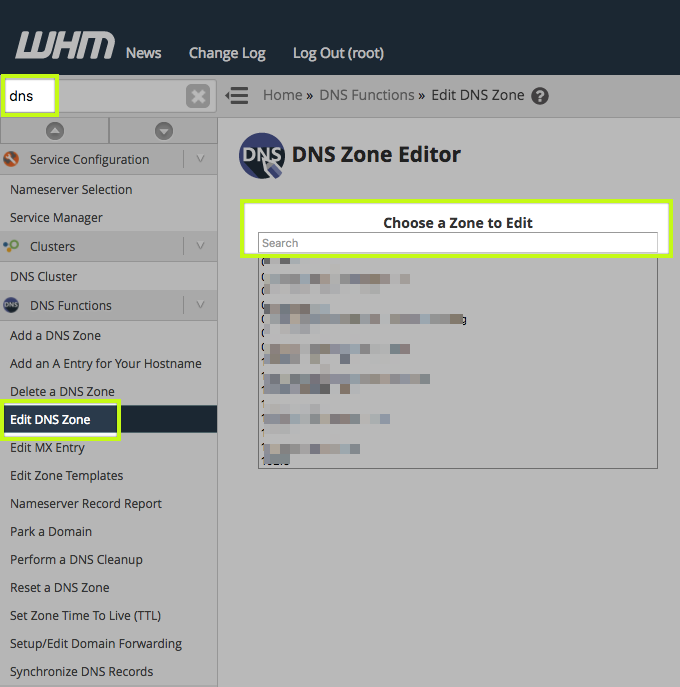Image resolution: width=680 pixels, height=687 pixels.
Task: Log Out of the root account
Action: coord(338,53)
